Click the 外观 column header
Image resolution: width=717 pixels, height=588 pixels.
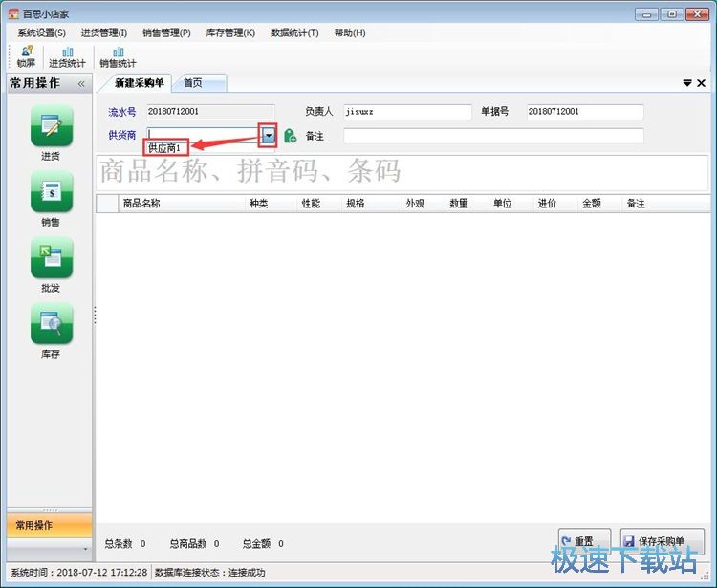pos(423,204)
